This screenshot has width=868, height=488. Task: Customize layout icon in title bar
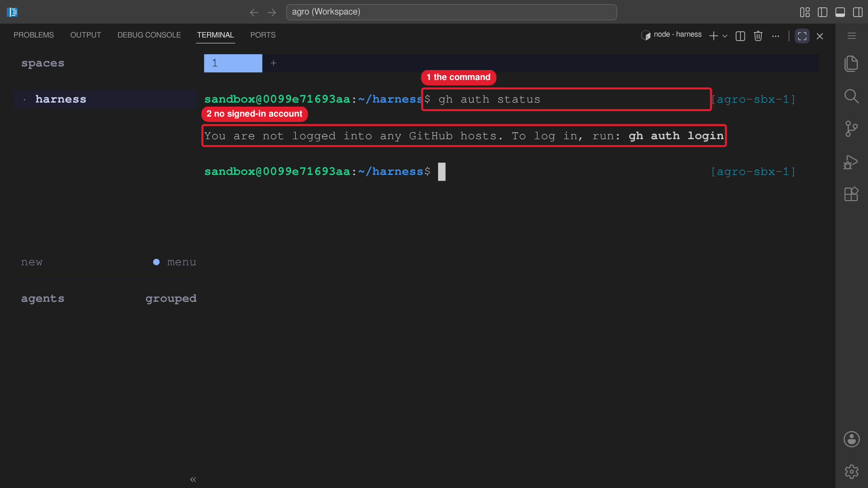(x=805, y=12)
